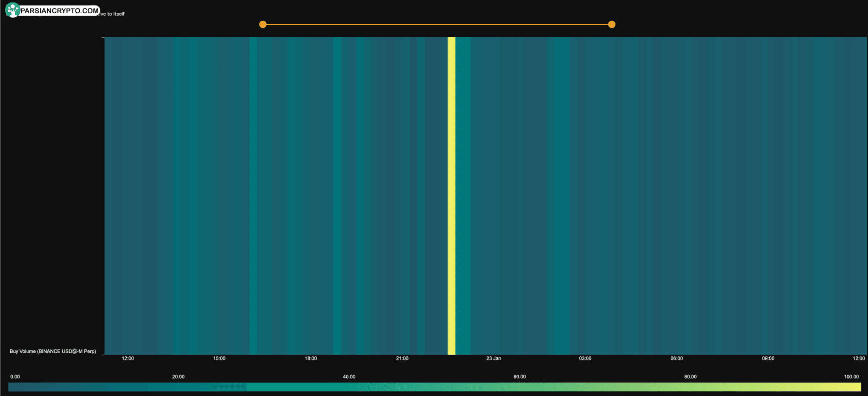Image resolution: width=868 pixels, height=396 pixels.
Task: Select the 23 Jan date label
Action: (493, 359)
